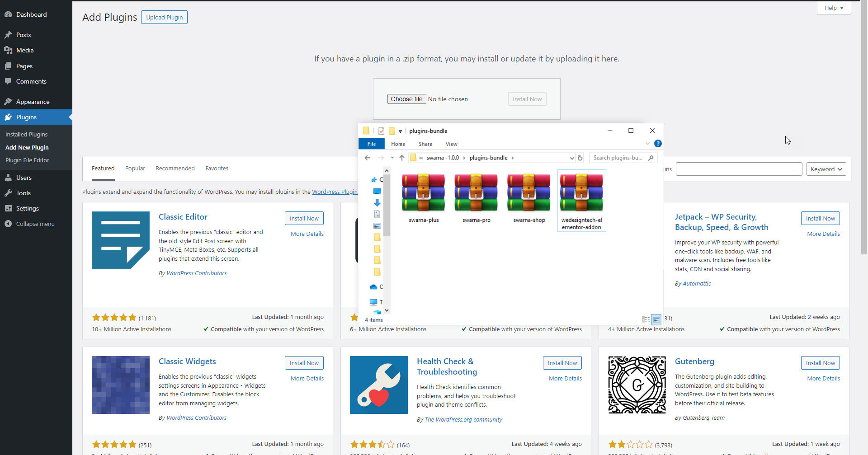The height and width of the screenshot is (455, 868).
Task: Click the Posts pushpin icon
Action: (x=8, y=35)
